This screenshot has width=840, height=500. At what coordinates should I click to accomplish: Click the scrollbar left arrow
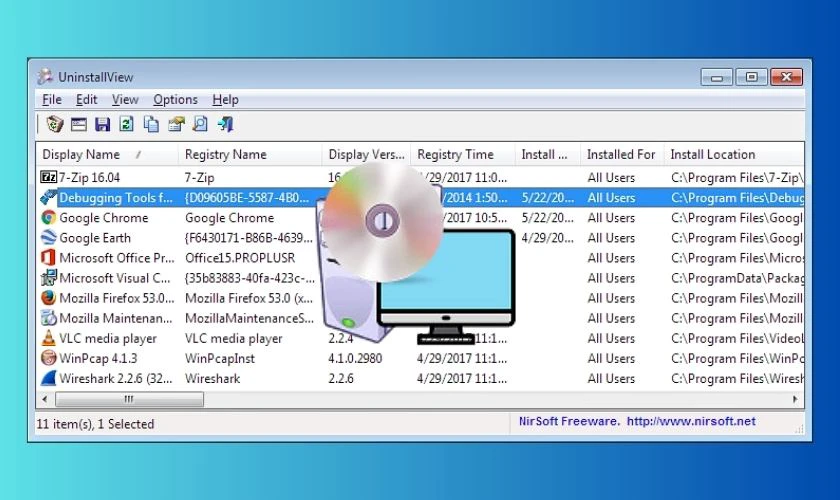(x=45, y=399)
